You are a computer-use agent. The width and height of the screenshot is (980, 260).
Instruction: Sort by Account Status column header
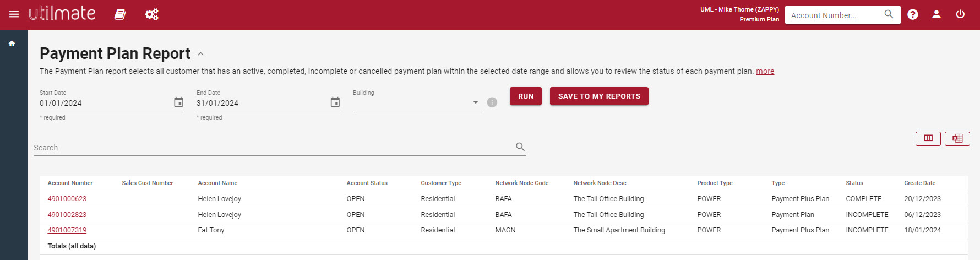[x=367, y=183]
